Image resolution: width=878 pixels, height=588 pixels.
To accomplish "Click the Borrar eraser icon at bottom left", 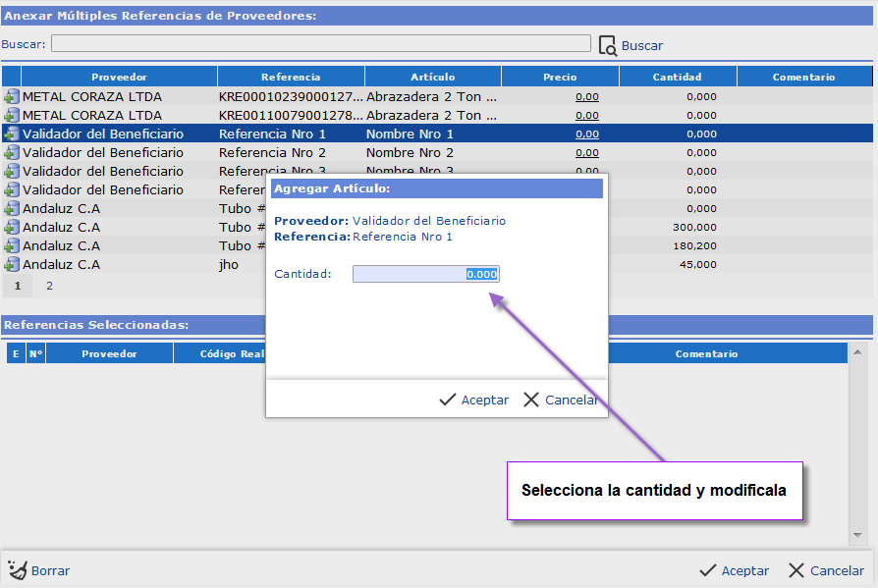I will [16, 570].
